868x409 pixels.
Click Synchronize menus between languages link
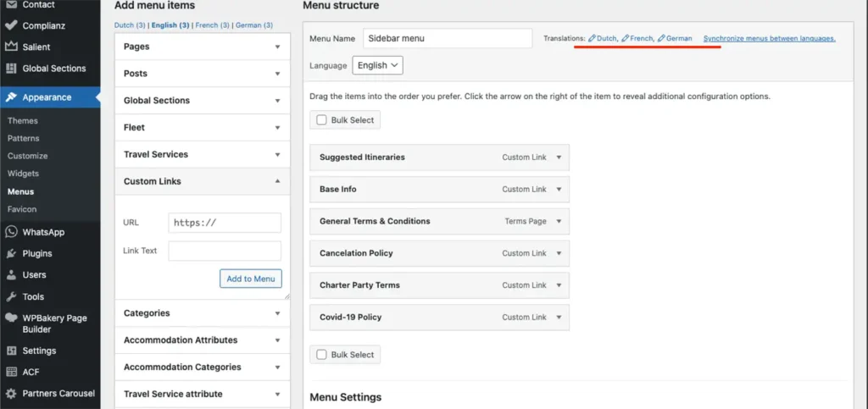click(769, 38)
